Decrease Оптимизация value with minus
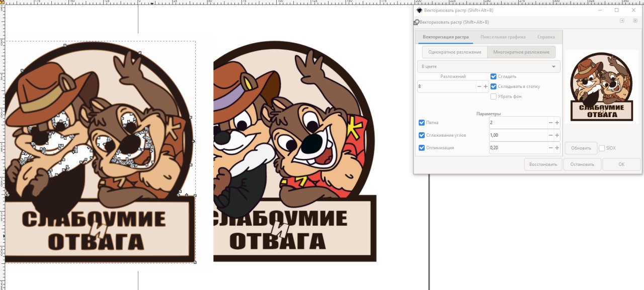Screen dimensions: 644x290 [x=550, y=148]
